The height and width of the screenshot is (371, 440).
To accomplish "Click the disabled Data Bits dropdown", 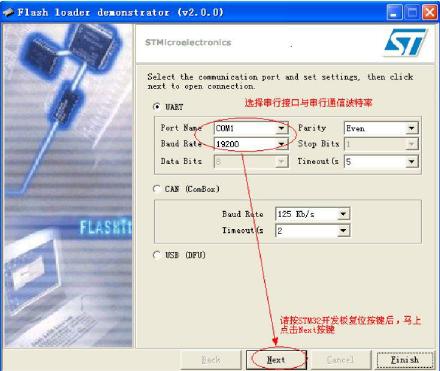I will 251,162.
